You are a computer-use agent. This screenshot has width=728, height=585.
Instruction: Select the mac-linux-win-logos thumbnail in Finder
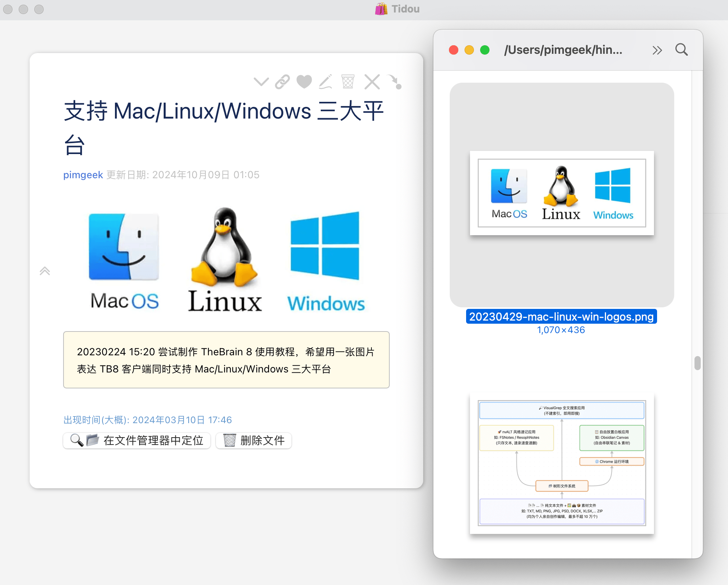(562, 193)
